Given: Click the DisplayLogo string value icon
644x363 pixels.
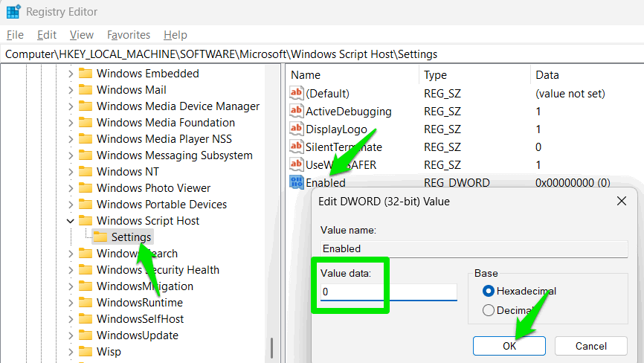Looking at the screenshot, I should pos(296,129).
